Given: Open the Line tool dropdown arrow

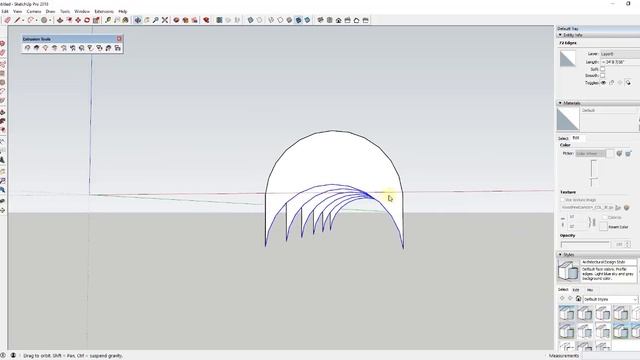Looking at the screenshot, I should [x=22, y=20].
